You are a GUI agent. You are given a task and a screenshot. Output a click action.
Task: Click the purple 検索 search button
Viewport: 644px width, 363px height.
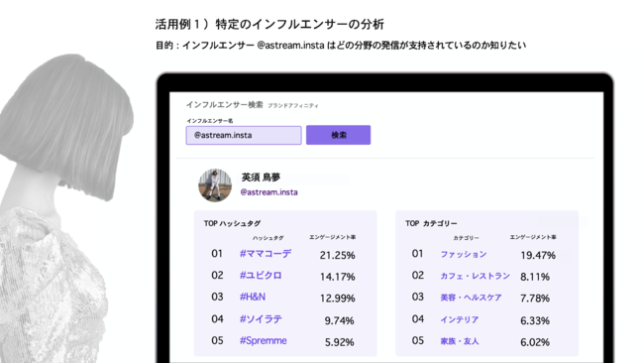[338, 135]
